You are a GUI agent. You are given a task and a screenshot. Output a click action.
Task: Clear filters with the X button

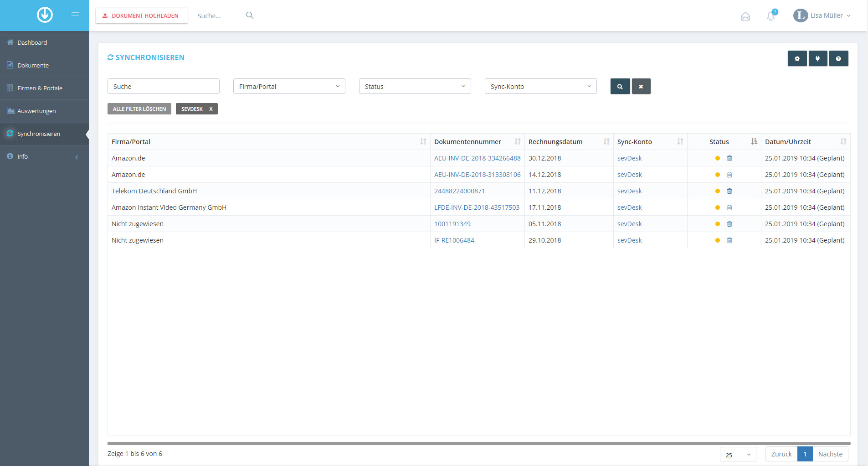pos(641,86)
